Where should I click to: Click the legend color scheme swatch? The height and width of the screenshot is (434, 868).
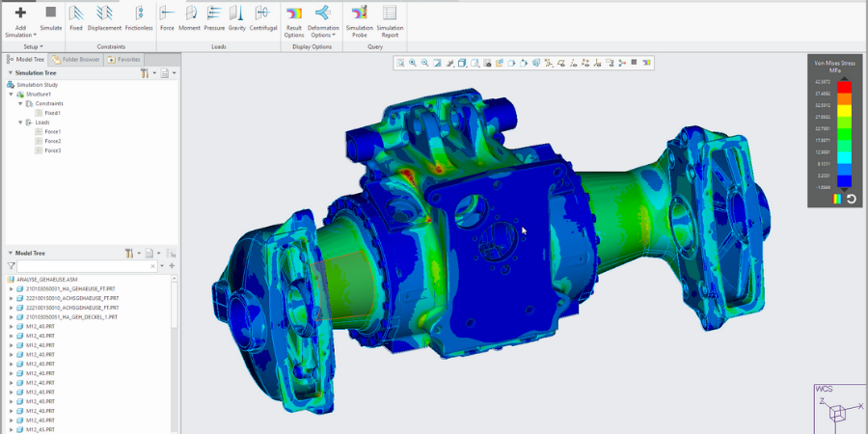pyautogui.click(x=837, y=199)
